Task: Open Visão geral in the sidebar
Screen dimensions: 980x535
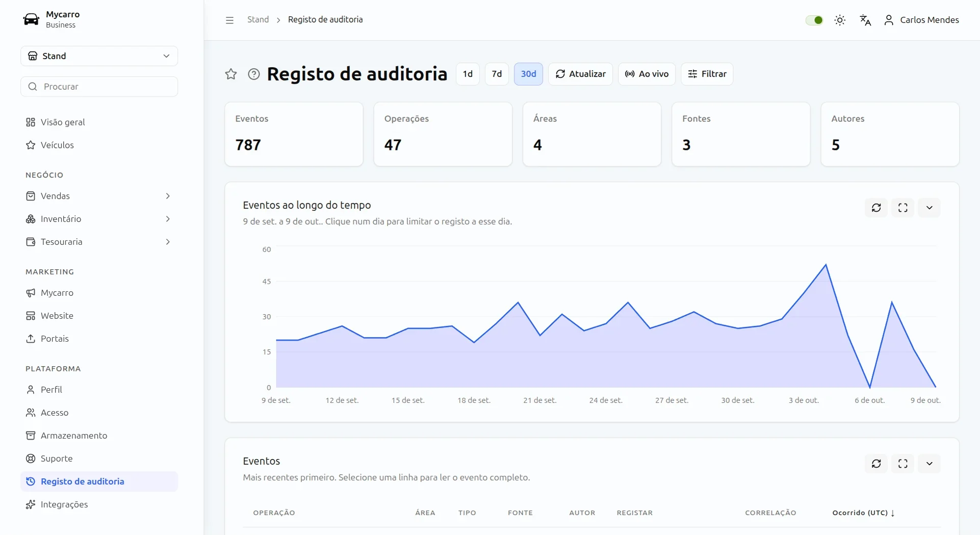Action: pyautogui.click(x=99, y=122)
